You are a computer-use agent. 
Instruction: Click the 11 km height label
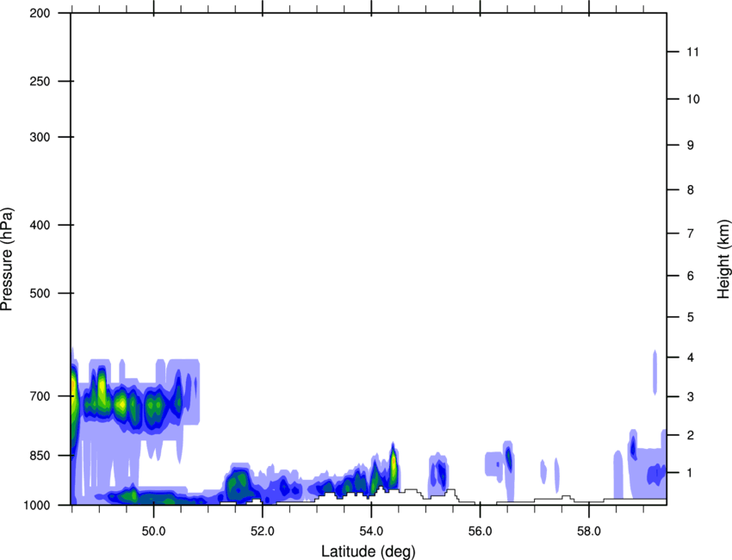(692, 52)
